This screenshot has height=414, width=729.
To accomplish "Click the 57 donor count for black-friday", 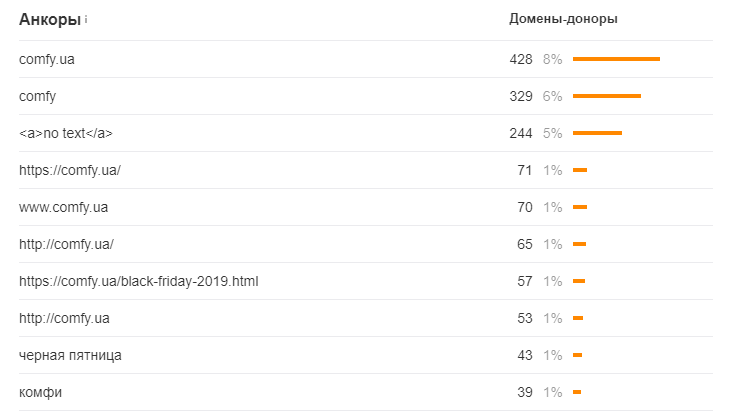I will [x=524, y=281].
